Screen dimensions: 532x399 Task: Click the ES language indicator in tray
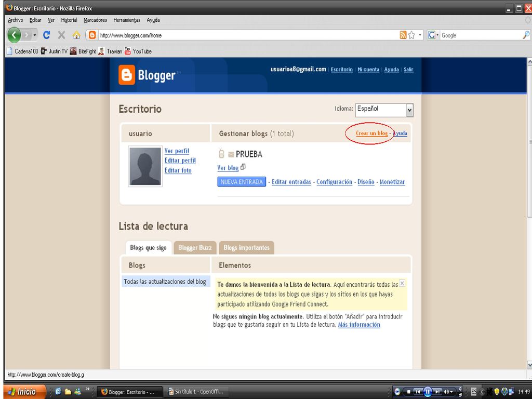[474, 392]
